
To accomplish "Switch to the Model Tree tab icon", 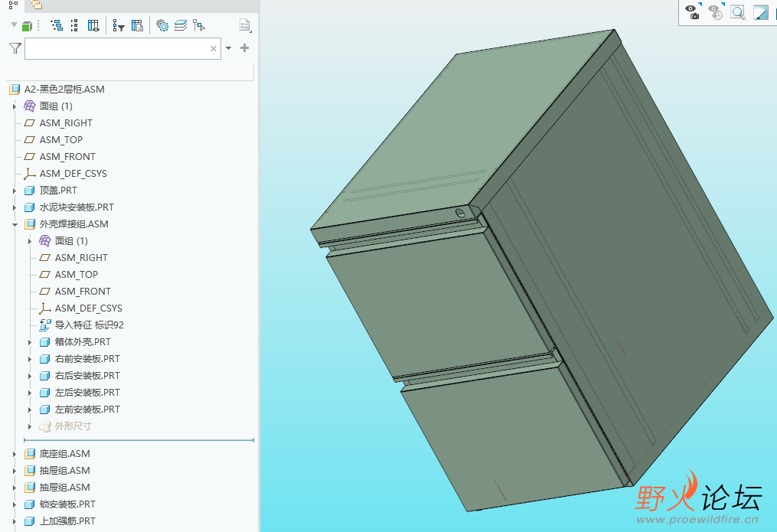I will click(13, 5).
